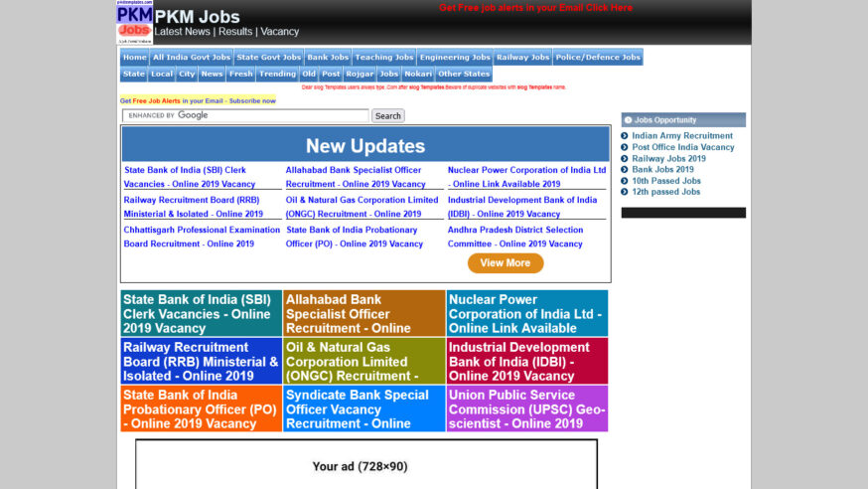Click the crimson IDBI tile
The width and height of the screenshot is (868, 489).
(x=527, y=361)
